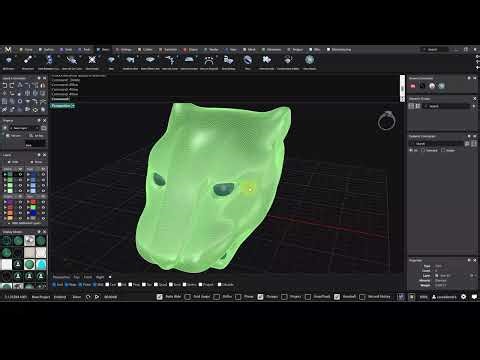
Task: Switch to the Right viewport tab
Action: click(100, 277)
